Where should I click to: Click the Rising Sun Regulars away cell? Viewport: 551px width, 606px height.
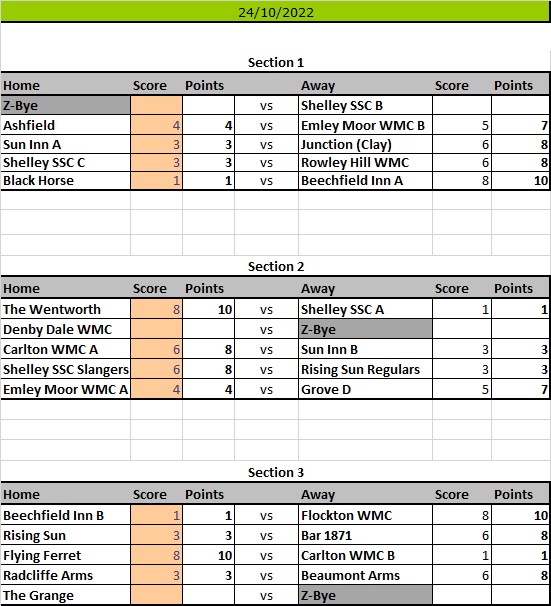[x=365, y=369]
